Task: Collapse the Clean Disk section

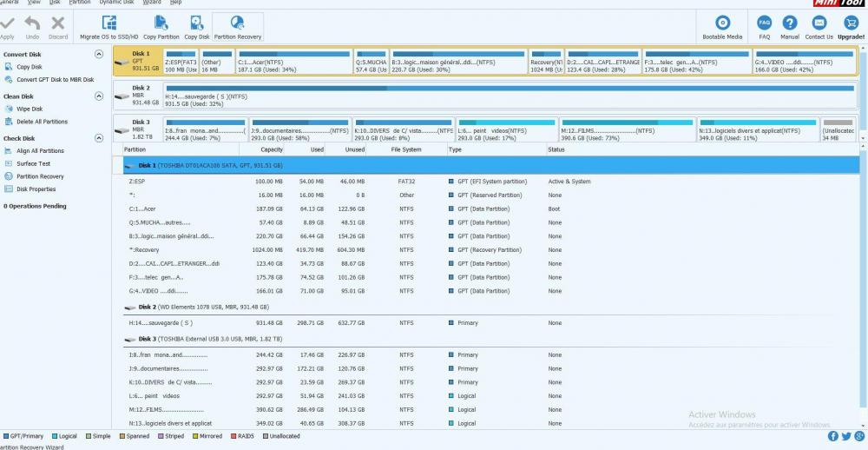Action: [99, 96]
